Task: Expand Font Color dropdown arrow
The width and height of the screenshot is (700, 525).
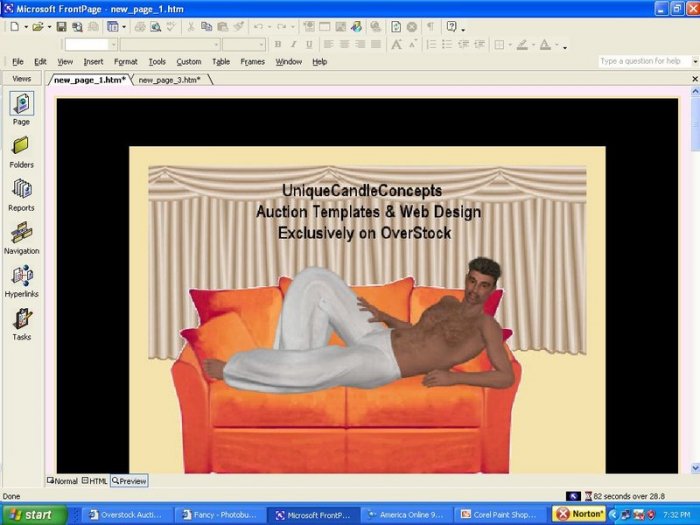Action: point(556,45)
